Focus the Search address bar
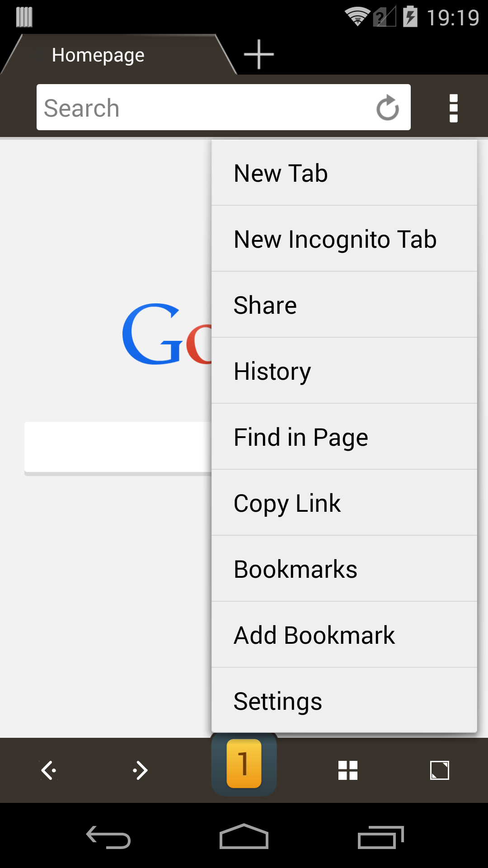488x868 pixels. point(203,108)
